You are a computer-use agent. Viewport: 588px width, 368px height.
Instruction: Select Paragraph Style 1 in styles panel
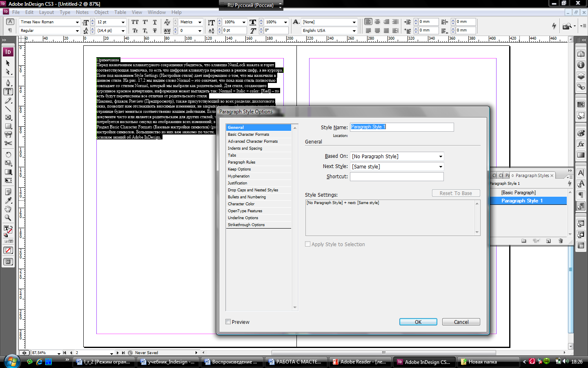[x=528, y=201]
